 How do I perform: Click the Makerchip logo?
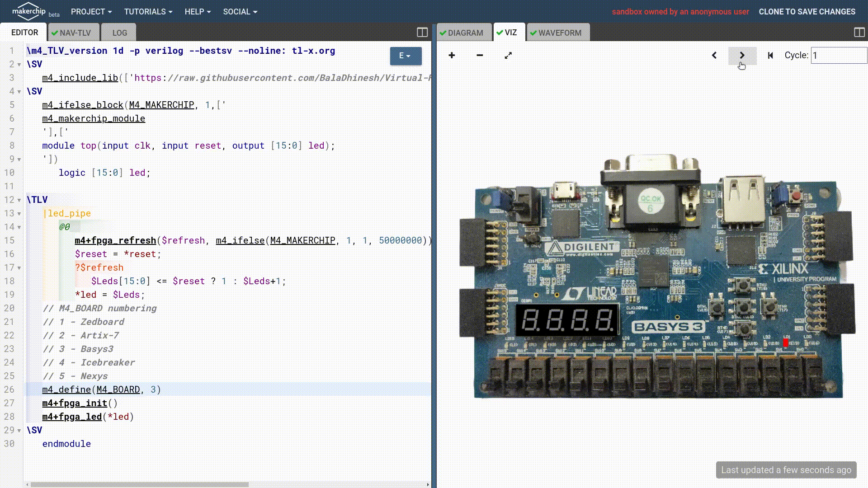(29, 11)
